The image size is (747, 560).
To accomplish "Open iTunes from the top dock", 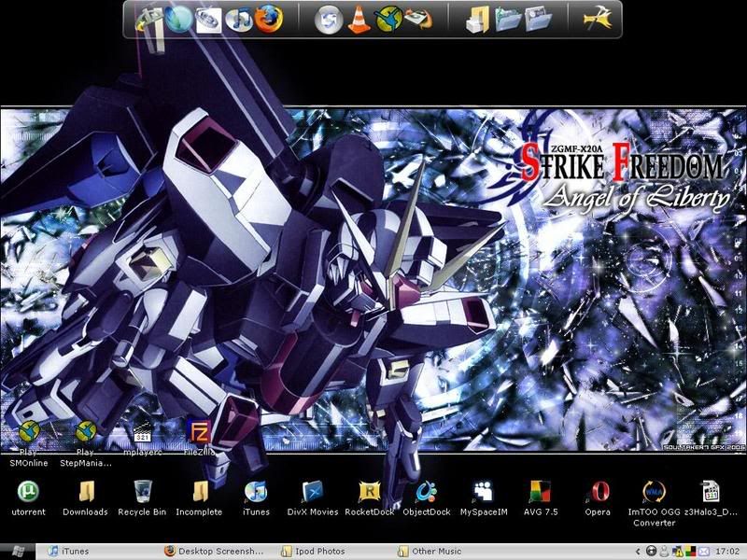I will click(x=239, y=20).
